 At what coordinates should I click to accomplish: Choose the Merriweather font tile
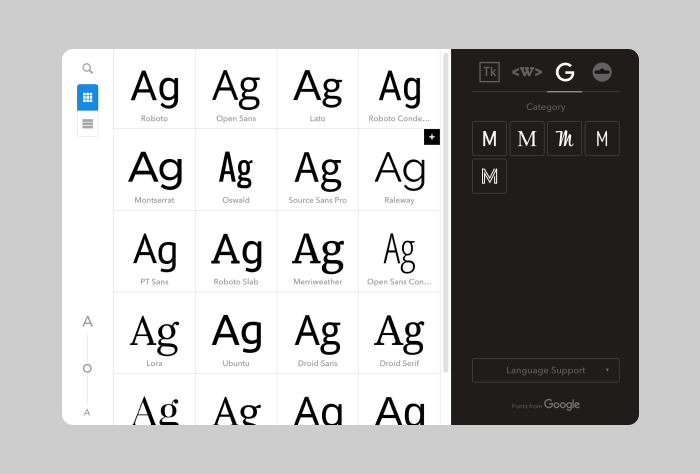tap(317, 252)
